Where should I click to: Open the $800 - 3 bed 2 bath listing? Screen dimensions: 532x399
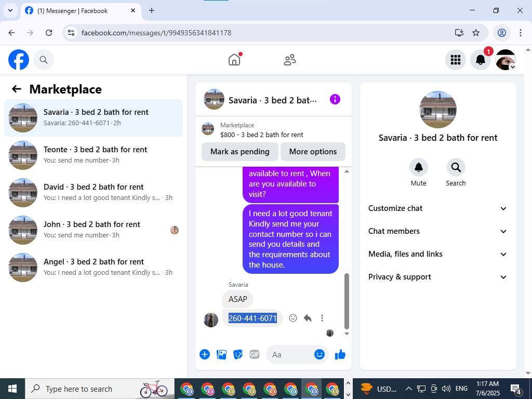[x=262, y=135]
